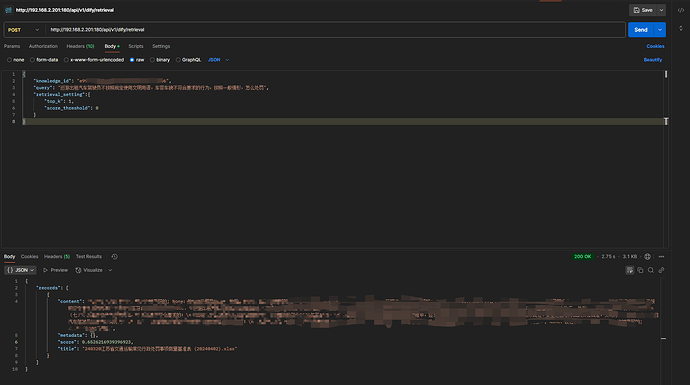Click the "top_k": 1 line
The width and height of the screenshot is (690, 385).
pyautogui.click(x=59, y=101)
